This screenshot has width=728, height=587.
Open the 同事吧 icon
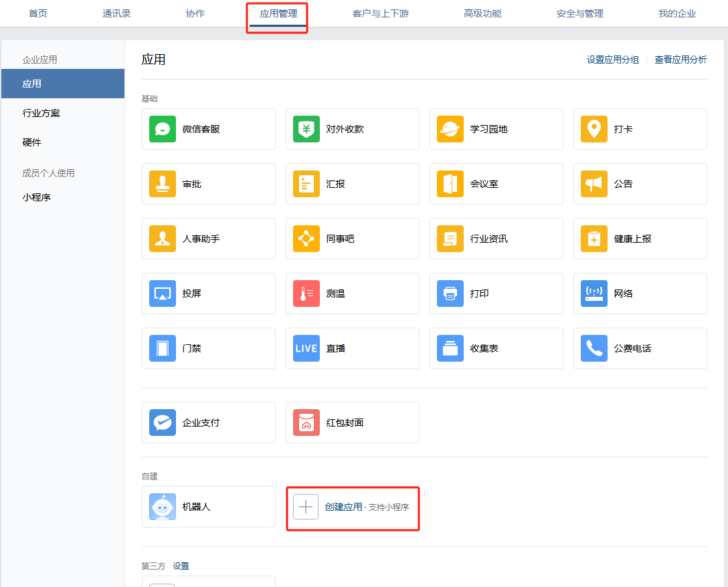306,239
